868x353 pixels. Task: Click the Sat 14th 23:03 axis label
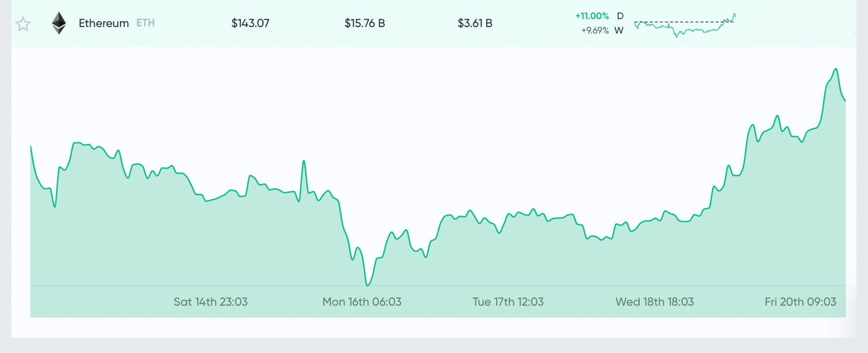pyautogui.click(x=211, y=302)
